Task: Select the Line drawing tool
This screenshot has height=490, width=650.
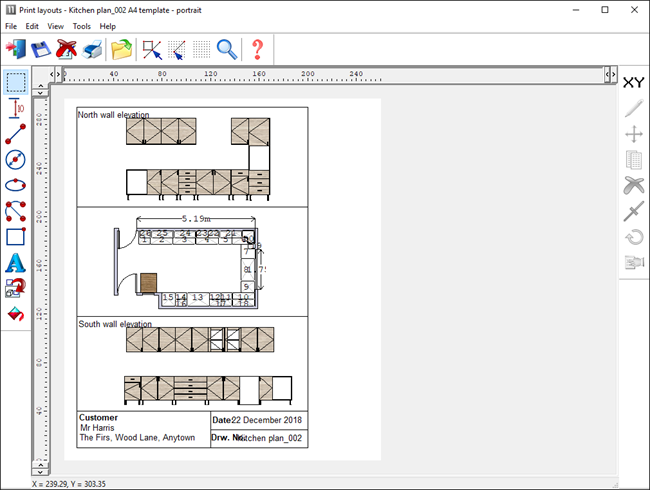Action: pyautogui.click(x=15, y=133)
